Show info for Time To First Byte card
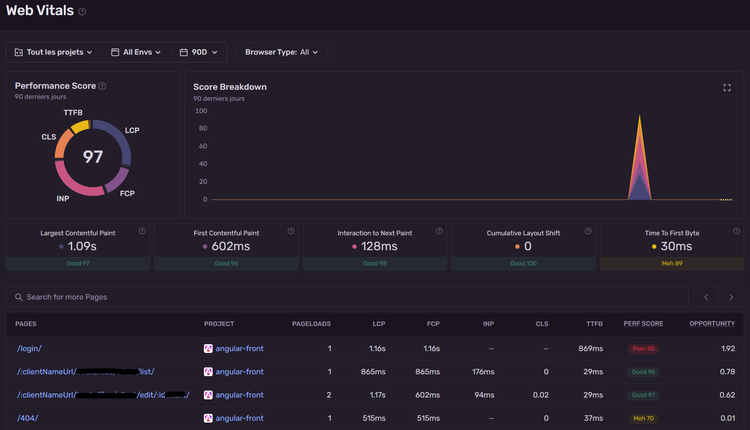750x430 pixels. tap(737, 231)
